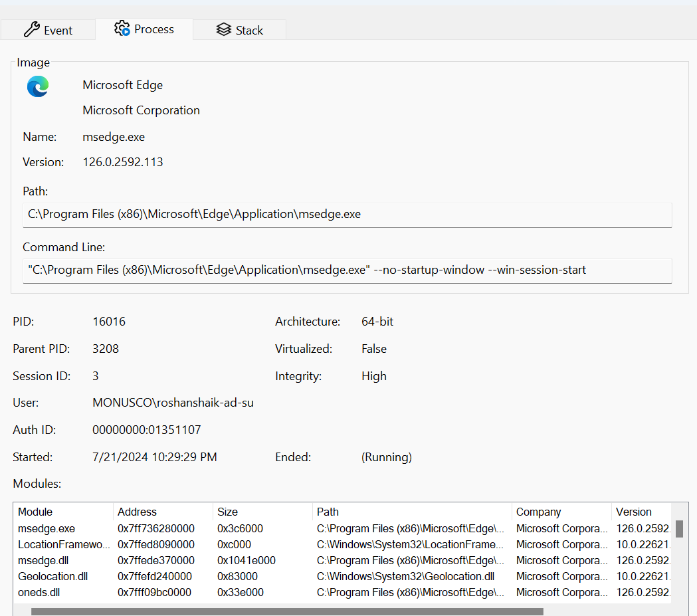Select the LocationFramewo... module row
697x616 pixels.
click(x=342, y=544)
